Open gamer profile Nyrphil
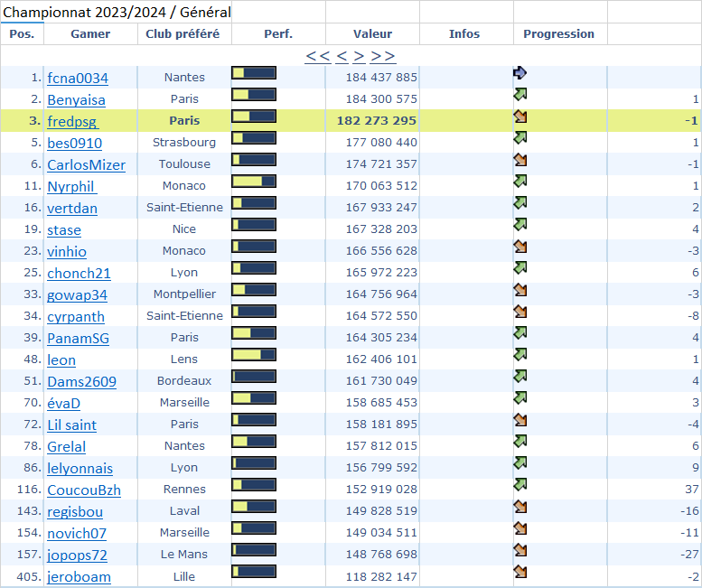702x588 pixels. [72, 186]
